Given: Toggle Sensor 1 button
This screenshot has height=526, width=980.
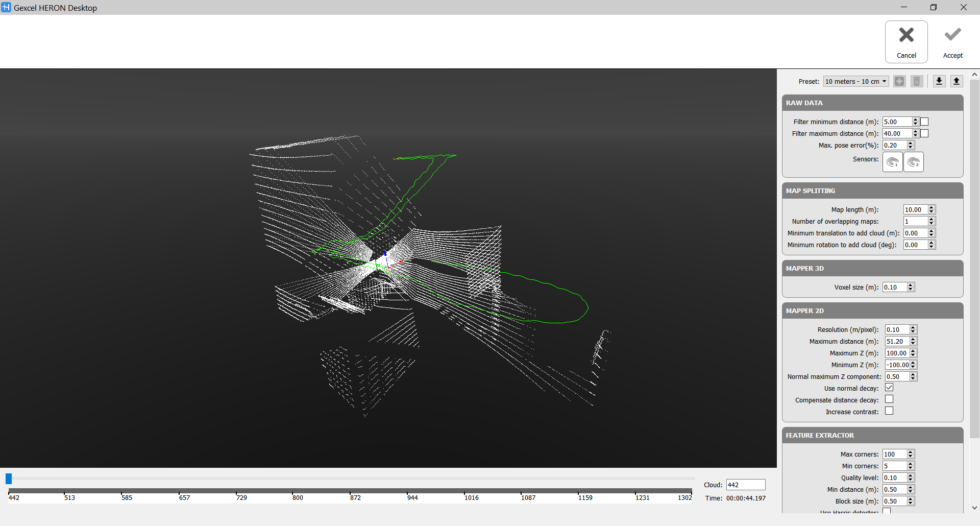Looking at the screenshot, I should click(893, 162).
